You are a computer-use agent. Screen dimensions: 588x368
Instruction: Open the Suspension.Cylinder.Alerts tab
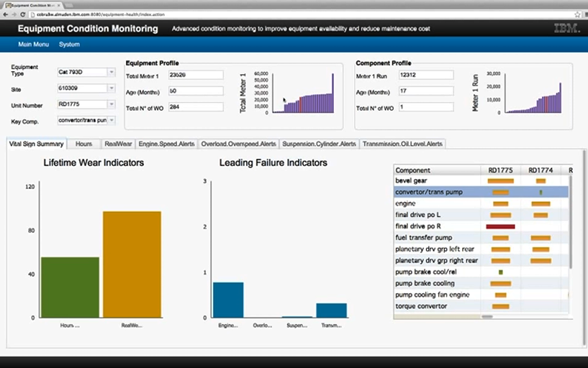click(319, 144)
